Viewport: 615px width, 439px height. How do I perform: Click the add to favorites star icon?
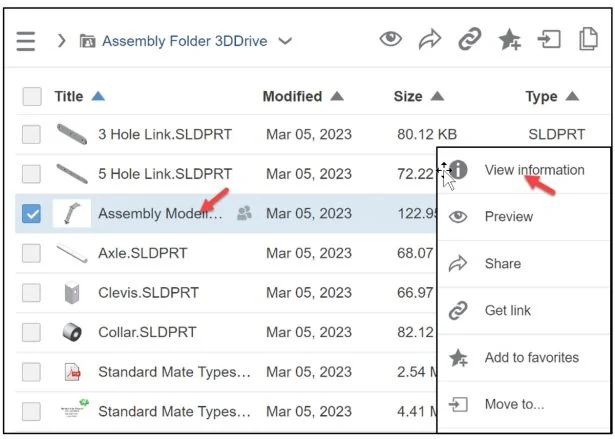(509, 40)
